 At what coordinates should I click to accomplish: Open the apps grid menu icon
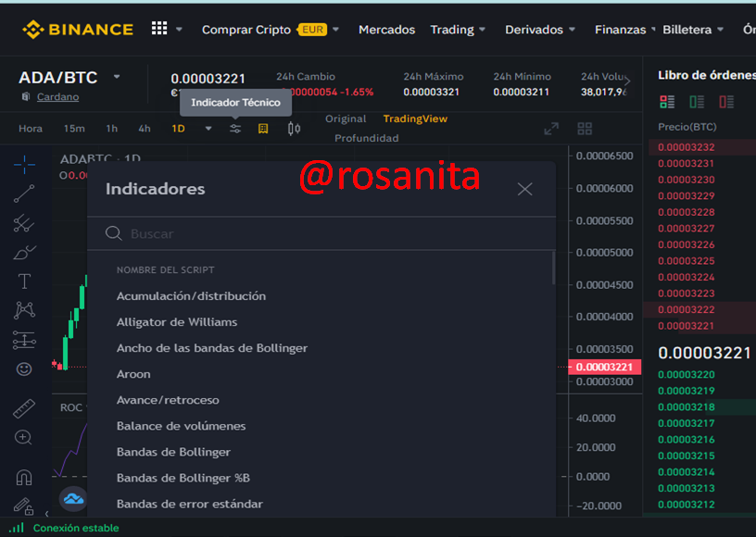point(159,29)
